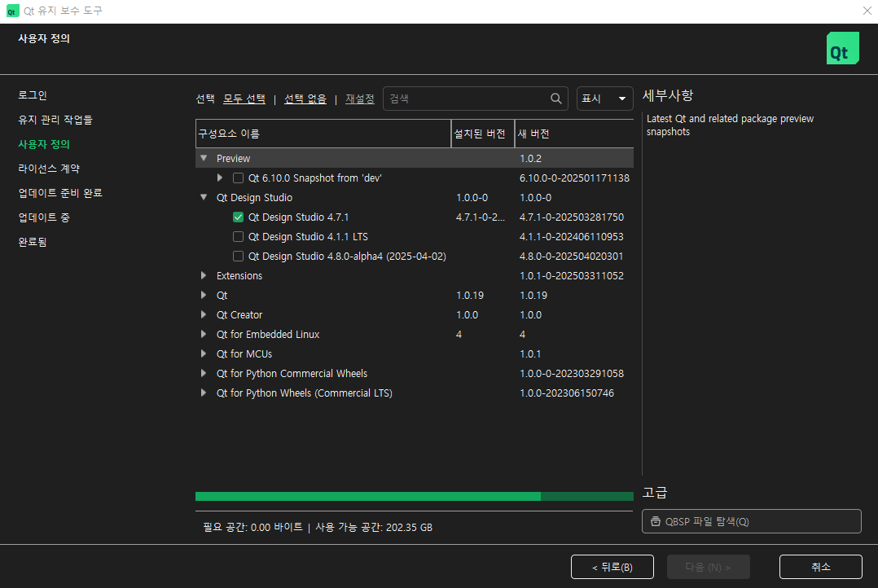878x588 pixels.
Task: Click version 4.1.1-0-202406110953 cell
Action: pos(571,237)
